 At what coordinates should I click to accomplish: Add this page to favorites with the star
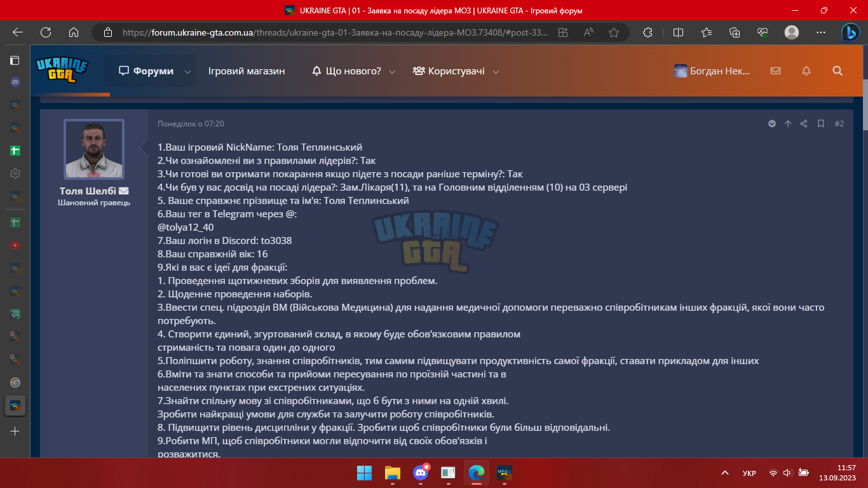pyautogui.click(x=614, y=32)
